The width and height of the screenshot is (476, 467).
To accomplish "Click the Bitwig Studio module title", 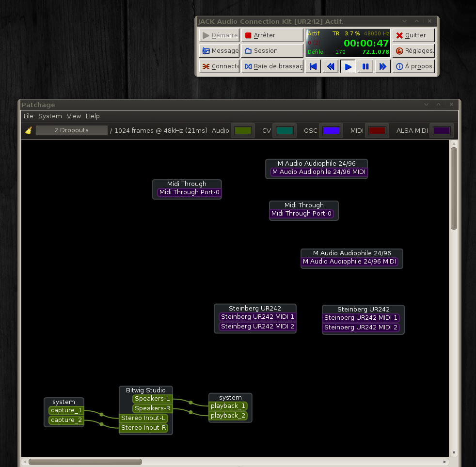I will pos(146,390).
